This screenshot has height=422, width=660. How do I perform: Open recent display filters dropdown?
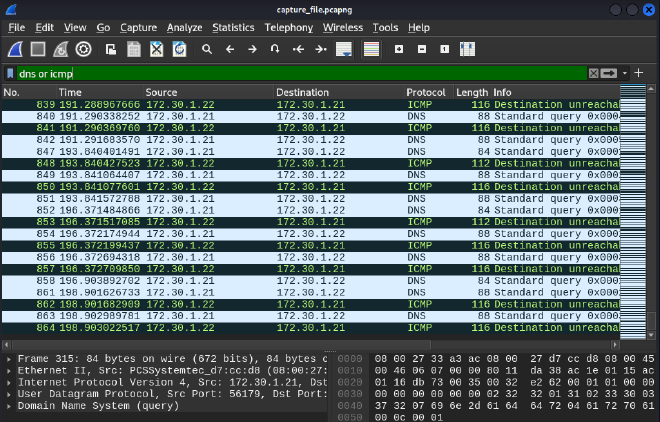(625, 73)
